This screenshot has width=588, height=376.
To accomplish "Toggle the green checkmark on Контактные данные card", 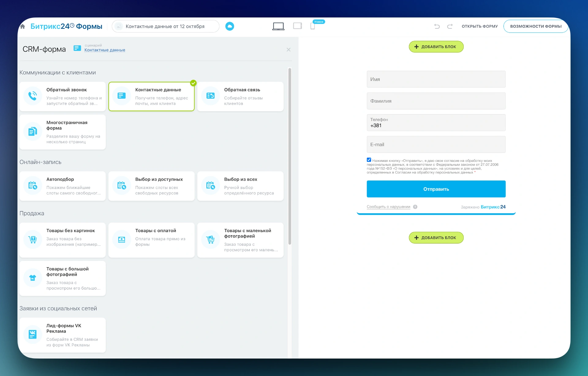I will tap(193, 82).
